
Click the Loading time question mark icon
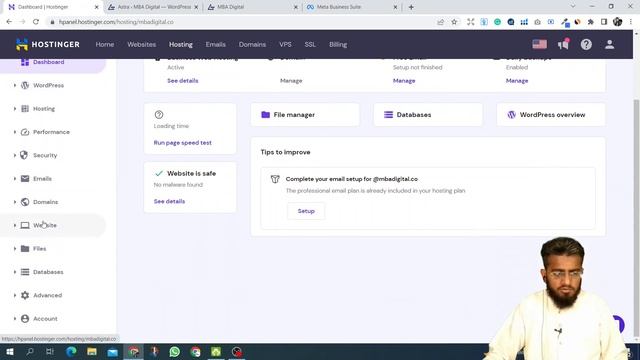coord(159,115)
